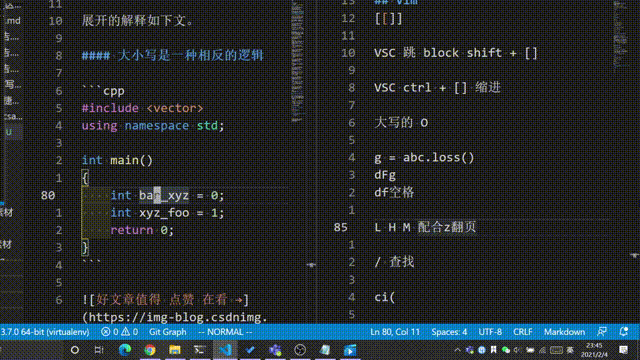Click line number 80 in left gutter
640x360 pixels.
[x=48, y=195]
